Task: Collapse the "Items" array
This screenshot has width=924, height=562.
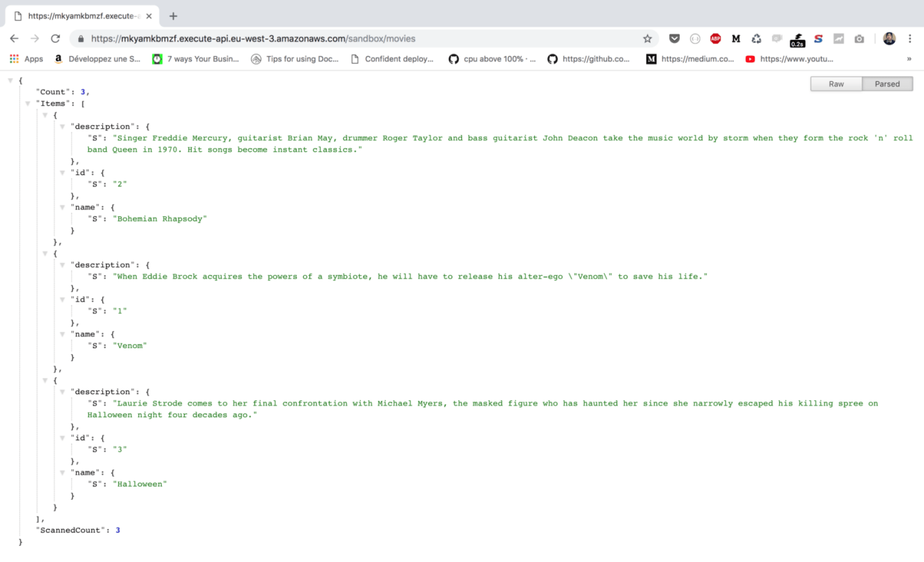Action: pos(28,104)
